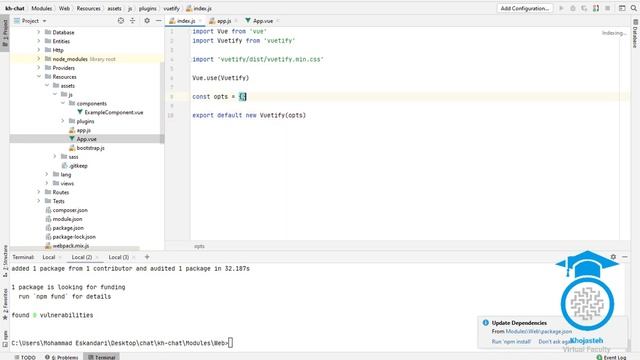Collapse the Resources folder
Screen dimensions: 640x360
39,76
